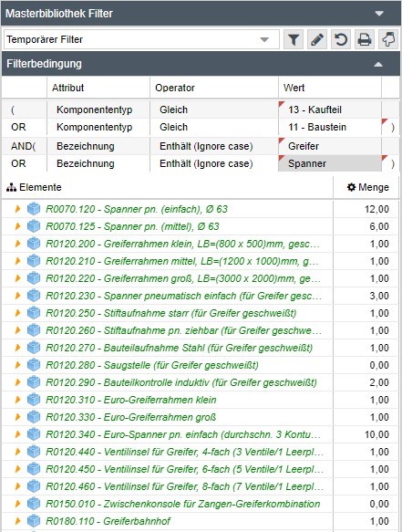Screen dimensions: 402x532
Task: Open the Temporärer Filter dropdown
Action: pyautogui.click(x=264, y=40)
